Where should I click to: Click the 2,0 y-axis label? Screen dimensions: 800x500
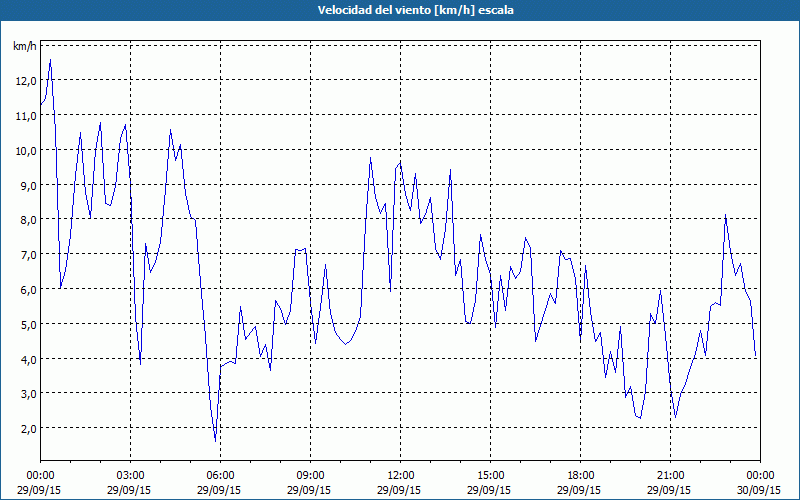(x=29, y=429)
